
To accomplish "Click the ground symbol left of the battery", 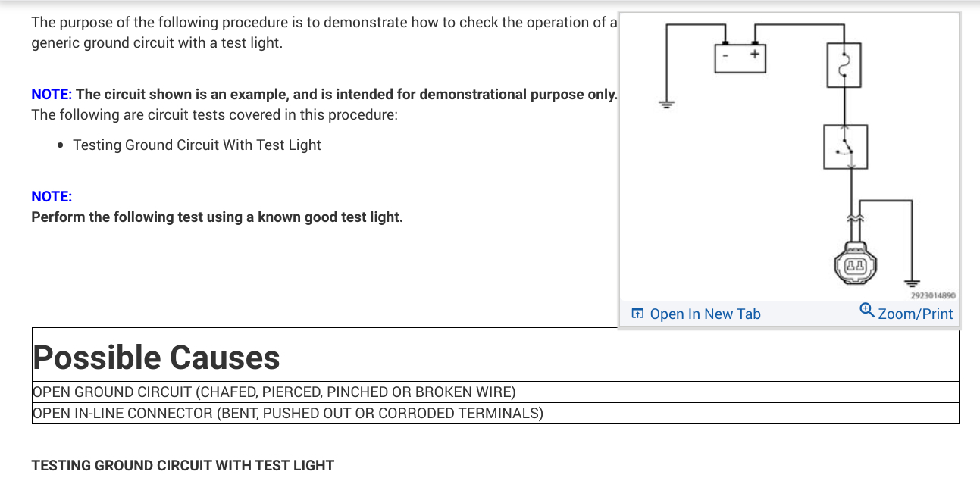I will (x=666, y=105).
